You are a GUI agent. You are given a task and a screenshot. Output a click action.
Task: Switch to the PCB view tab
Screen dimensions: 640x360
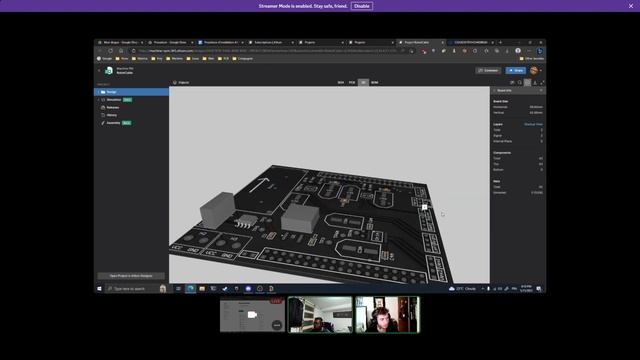352,82
